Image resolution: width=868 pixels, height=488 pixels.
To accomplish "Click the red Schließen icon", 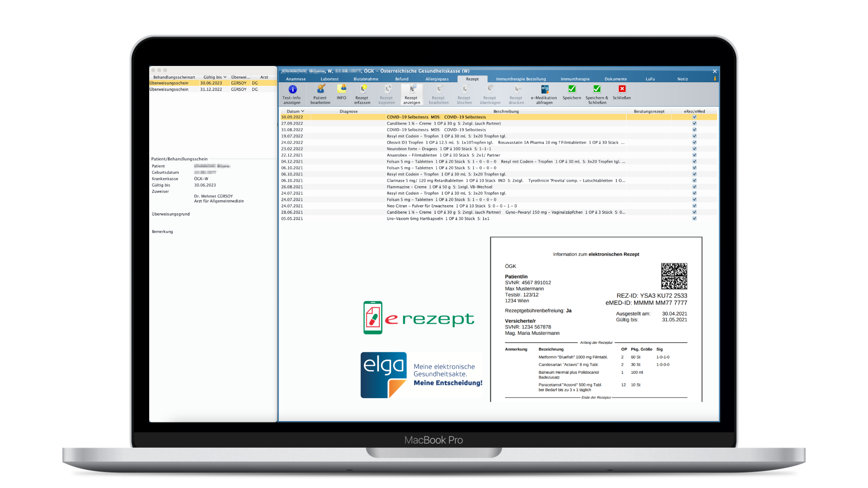I will coord(622,89).
